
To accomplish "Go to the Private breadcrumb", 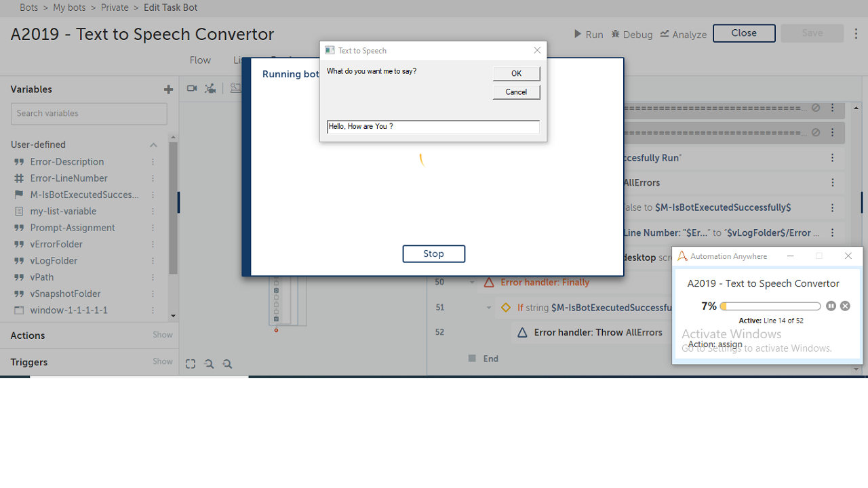I will [115, 7].
